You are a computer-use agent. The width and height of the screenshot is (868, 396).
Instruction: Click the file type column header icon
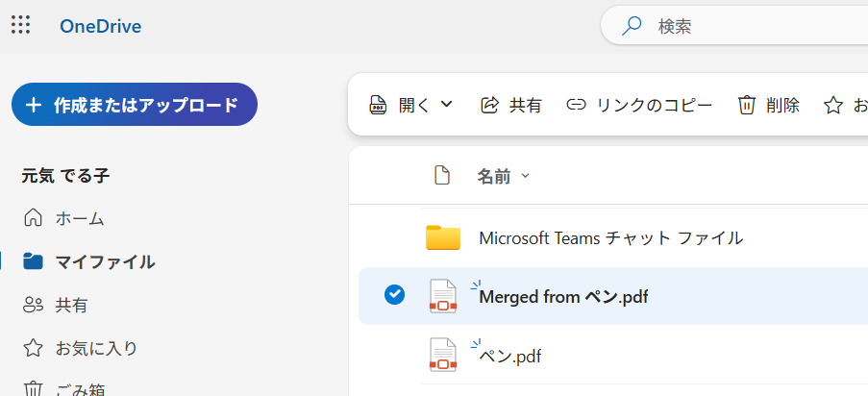pyautogui.click(x=442, y=175)
